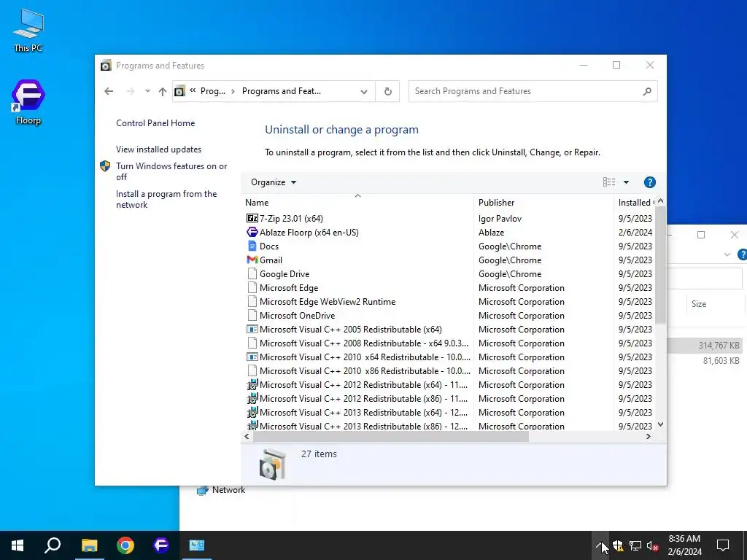The height and width of the screenshot is (560, 747).
Task: Click the muted volume tray icon
Action: pyautogui.click(x=652, y=545)
